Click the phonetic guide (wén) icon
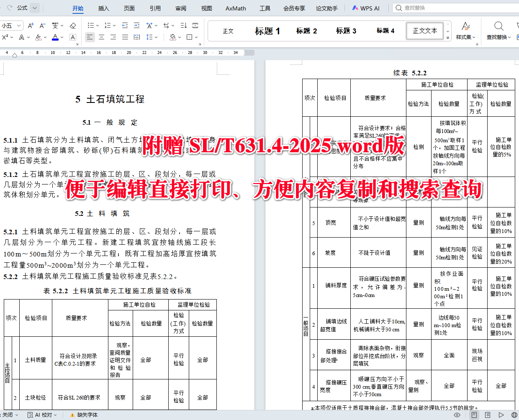The width and height of the screenshot is (519, 420). pyautogui.click(x=55, y=26)
